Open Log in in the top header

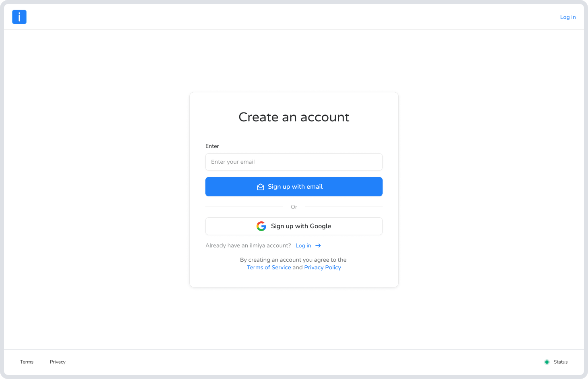tap(568, 17)
